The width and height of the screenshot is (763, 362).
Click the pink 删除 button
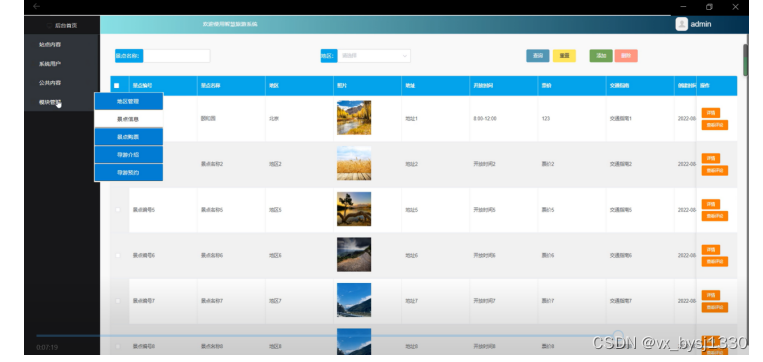click(626, 56)
